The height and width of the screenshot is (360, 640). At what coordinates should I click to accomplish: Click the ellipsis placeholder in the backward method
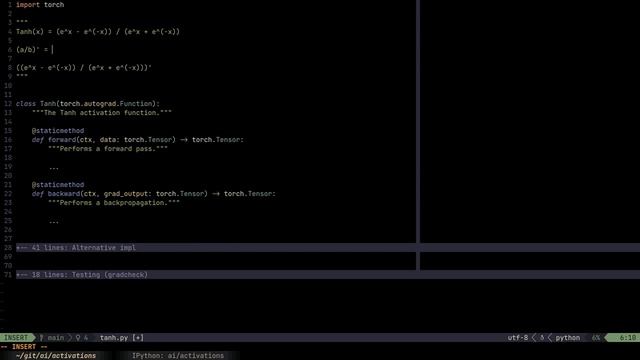[x=54, y=222]
